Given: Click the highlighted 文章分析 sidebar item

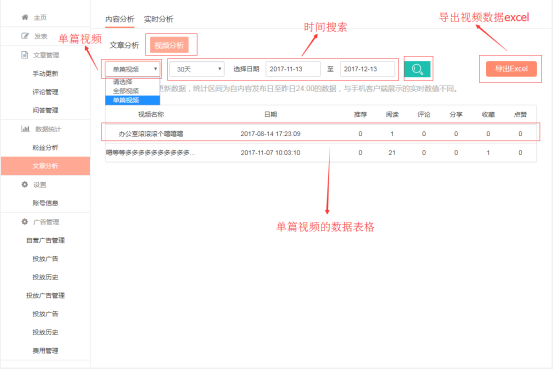Looking at the screenshot, I should [x=45, y=166].
